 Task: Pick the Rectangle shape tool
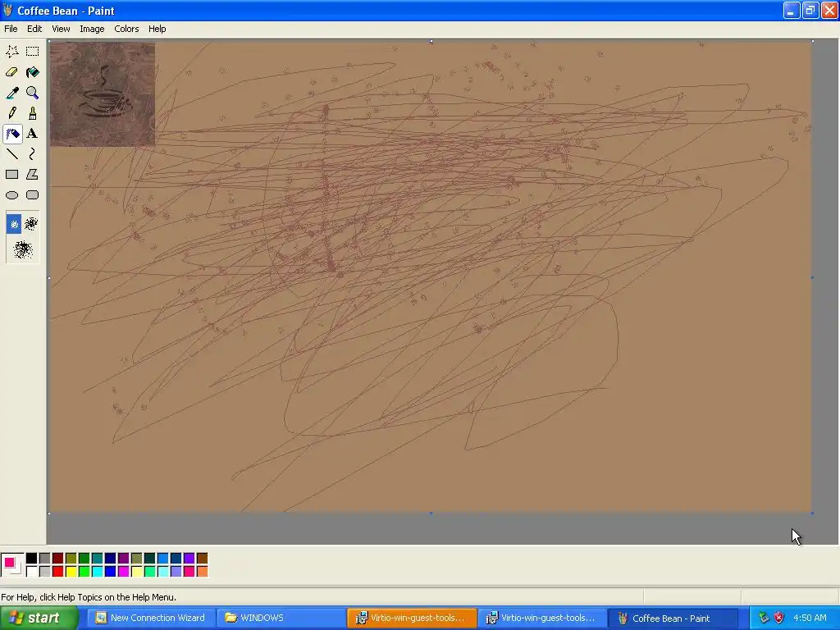point(11,175)
